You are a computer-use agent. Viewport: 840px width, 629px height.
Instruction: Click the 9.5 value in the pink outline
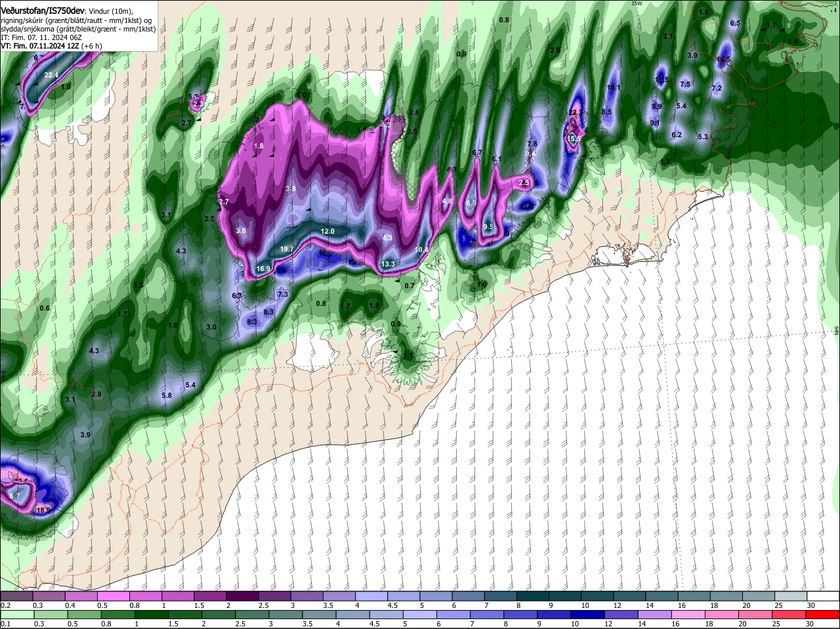(488, 227)
